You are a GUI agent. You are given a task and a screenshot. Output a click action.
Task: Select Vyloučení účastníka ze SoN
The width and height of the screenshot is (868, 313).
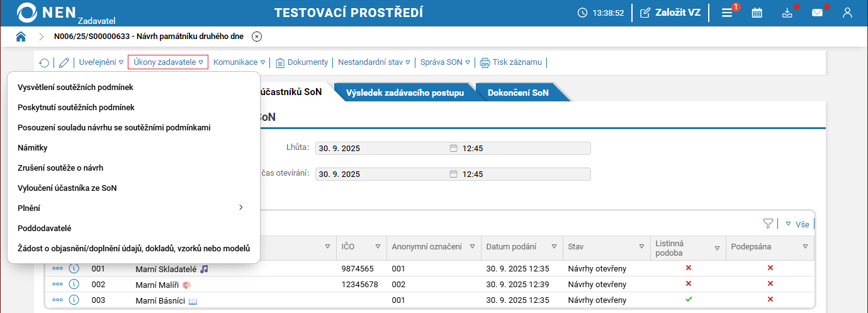(133, 188)
